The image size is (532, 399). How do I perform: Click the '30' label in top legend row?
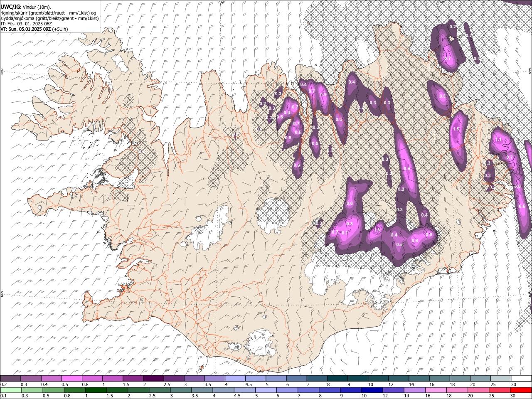pos(514,384)
